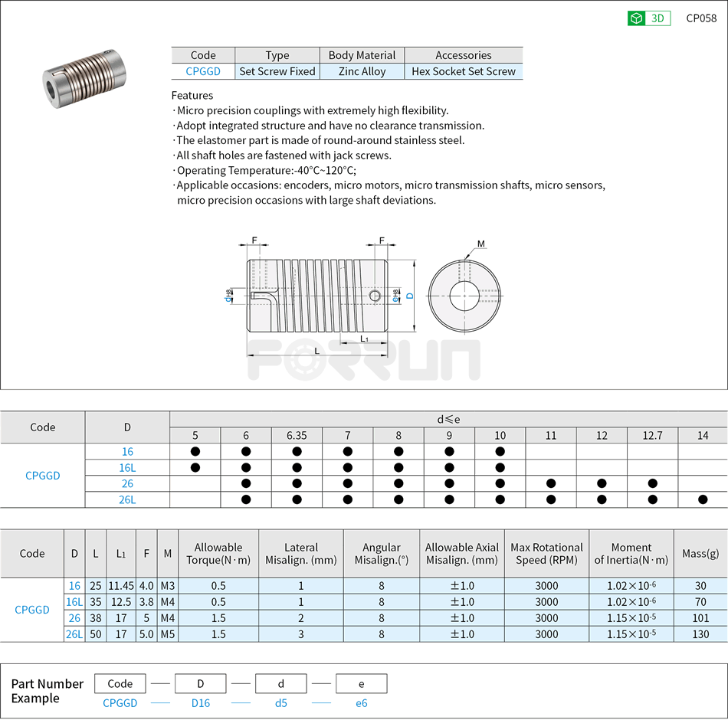Click D value 16L in bore table
This screenshot has height=720, width=728.
click(127, 468)
